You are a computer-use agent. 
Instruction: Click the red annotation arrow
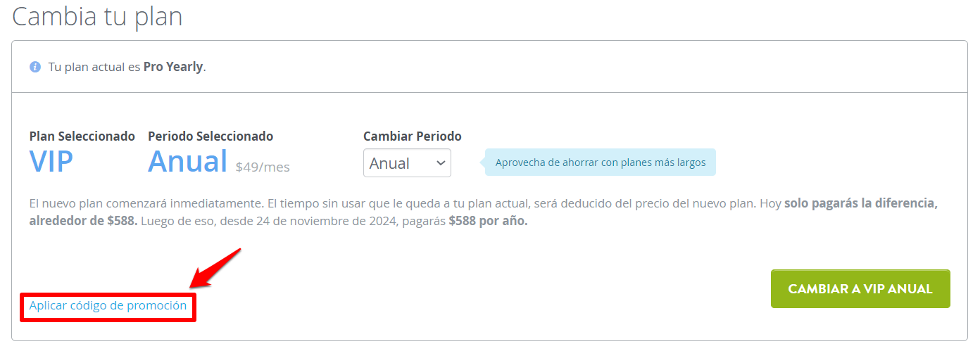pos(215,268)
